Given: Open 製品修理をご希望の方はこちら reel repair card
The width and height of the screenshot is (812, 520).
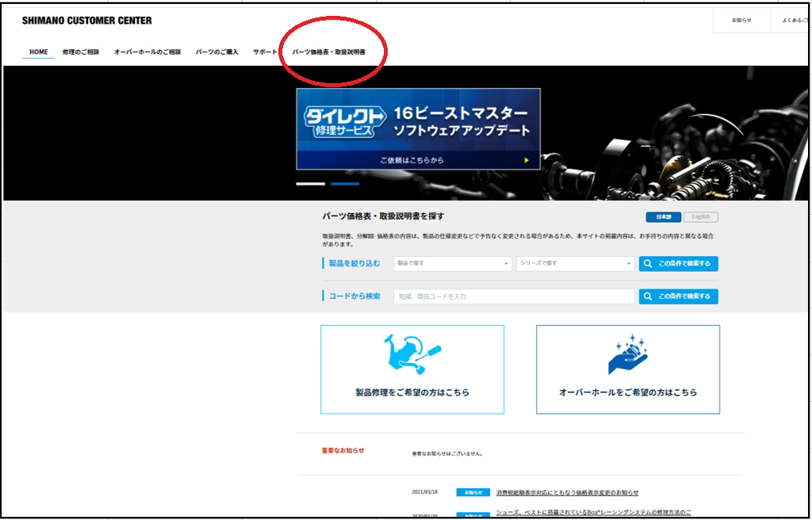Looking at the screenshot, I should [x=412, y=369].
